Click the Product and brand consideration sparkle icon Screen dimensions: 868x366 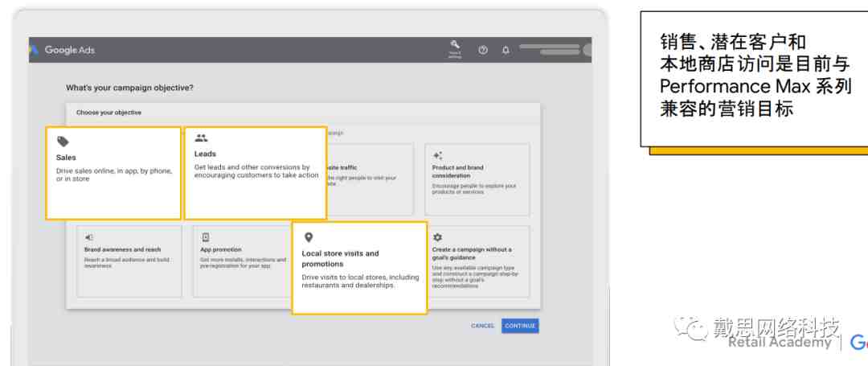pyautogui.click(x=437, y=155)
